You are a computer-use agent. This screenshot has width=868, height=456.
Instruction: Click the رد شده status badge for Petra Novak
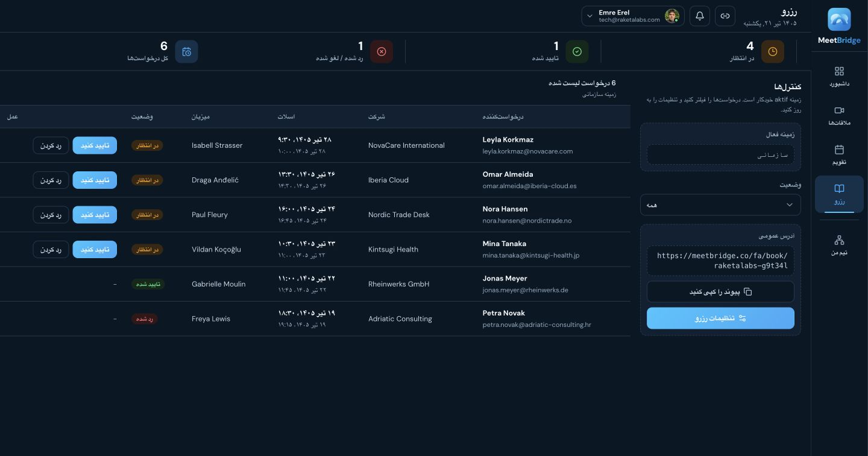click(x=145, y=319)
